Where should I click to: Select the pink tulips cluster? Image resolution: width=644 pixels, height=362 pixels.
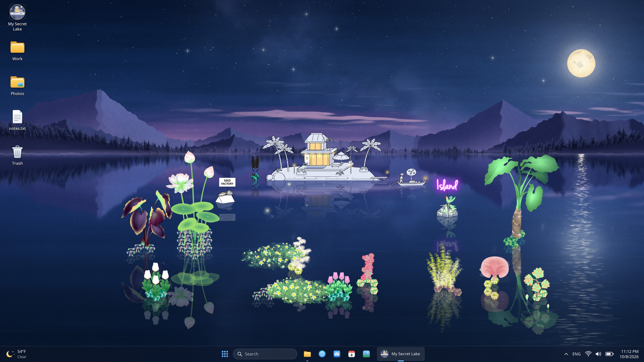(339, 286)
